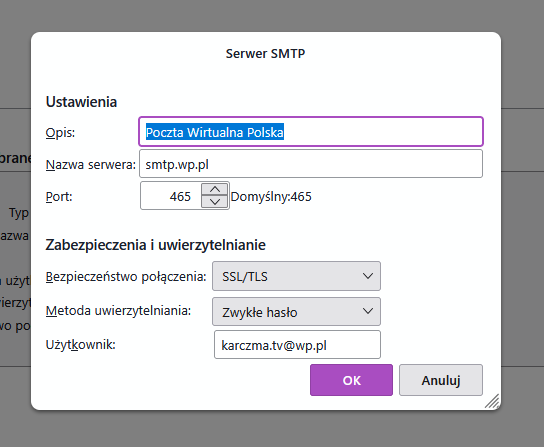Click the Nazwa serwera label

click(91, 165)
